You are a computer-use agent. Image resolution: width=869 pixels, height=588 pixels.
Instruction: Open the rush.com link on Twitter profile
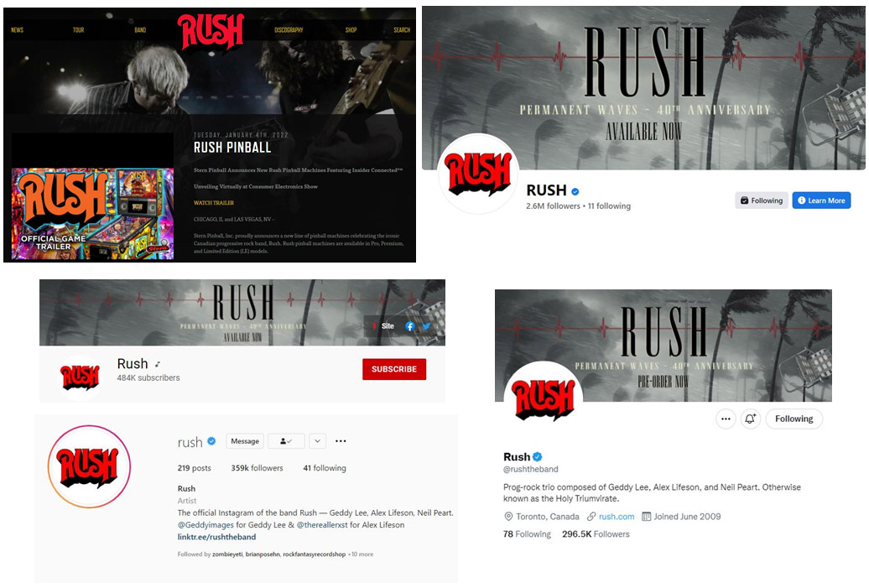point(617,517)
